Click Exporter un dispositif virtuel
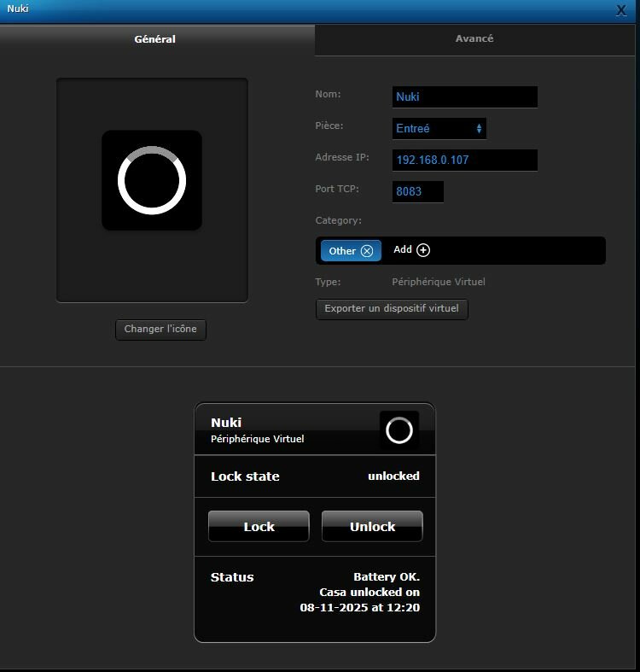Screen dimensions: 640x672 point(392,308)
